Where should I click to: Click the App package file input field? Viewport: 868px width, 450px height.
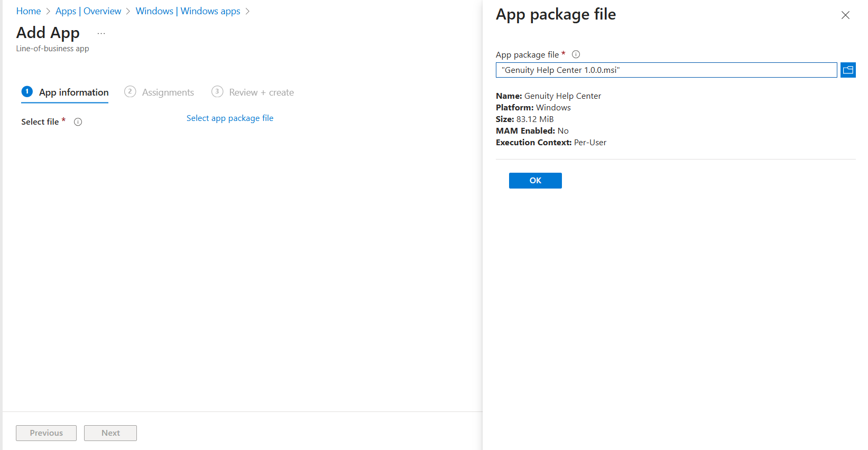[x=666, y=70]
